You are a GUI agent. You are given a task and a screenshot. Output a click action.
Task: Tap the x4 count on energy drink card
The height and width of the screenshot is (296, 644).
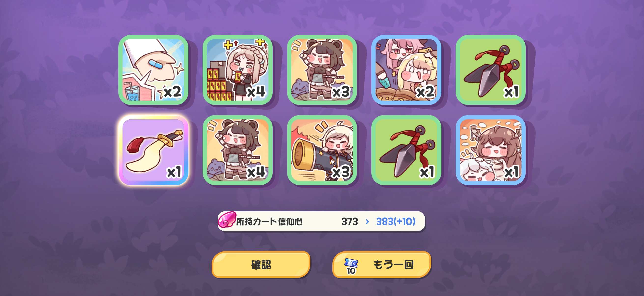pyautogui.click(x=256, y=92)
